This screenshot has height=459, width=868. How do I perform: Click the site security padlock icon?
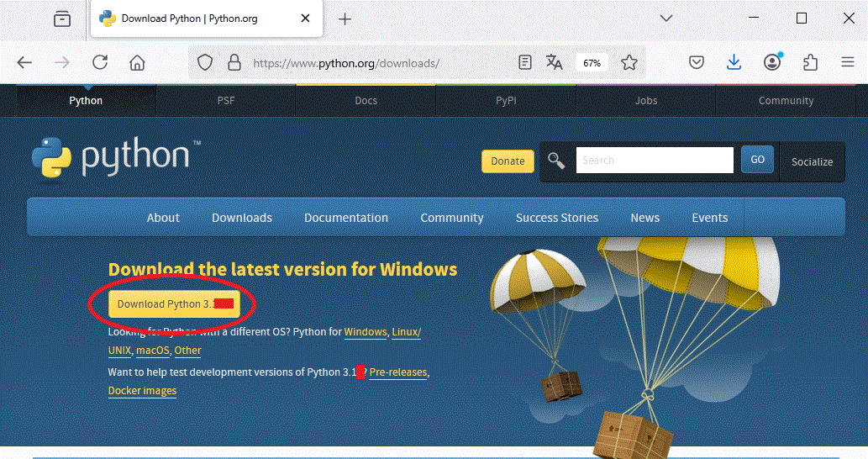234,62
